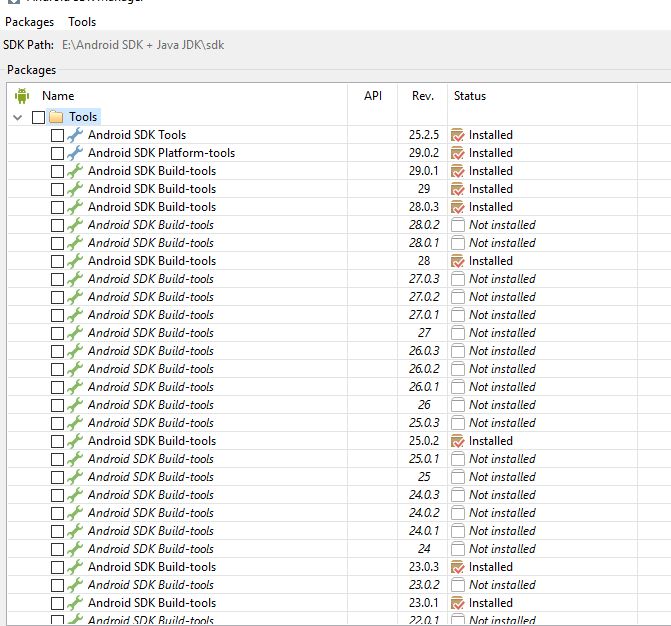The width and height of the screenshot is (671, 626).
Task: Click installed status icon for Build-tools 28.0.3
Action: pos(458,207)
